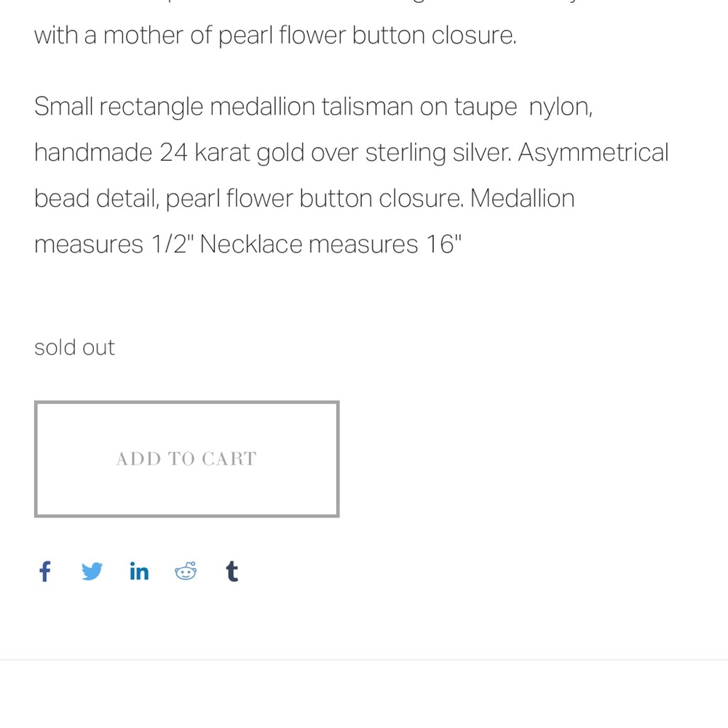
Task: Share on LinkedIn using the 'in' icon
Action: click(139, 571)
